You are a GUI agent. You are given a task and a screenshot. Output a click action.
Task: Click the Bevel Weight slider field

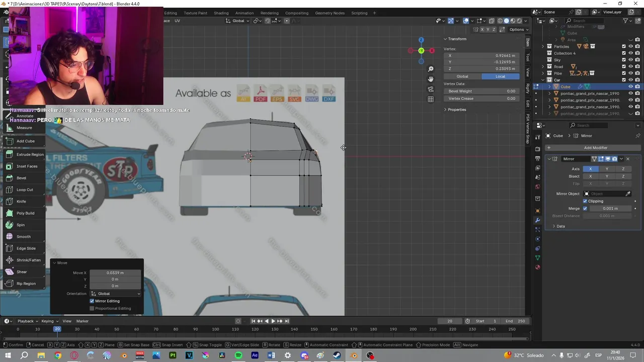coord(481,91)
